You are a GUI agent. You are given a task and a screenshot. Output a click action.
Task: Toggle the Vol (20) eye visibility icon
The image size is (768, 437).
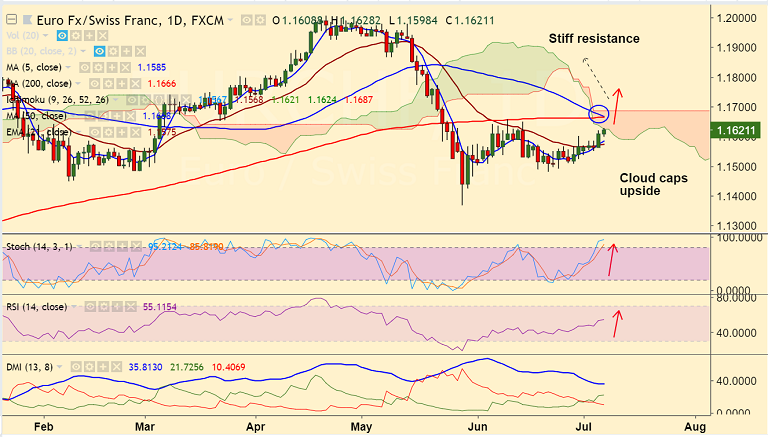click(x=62, y=36)
